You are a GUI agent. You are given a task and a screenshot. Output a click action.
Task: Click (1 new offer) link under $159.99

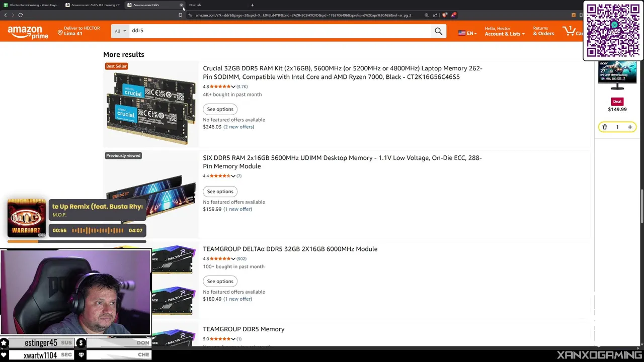click(237, 209)
